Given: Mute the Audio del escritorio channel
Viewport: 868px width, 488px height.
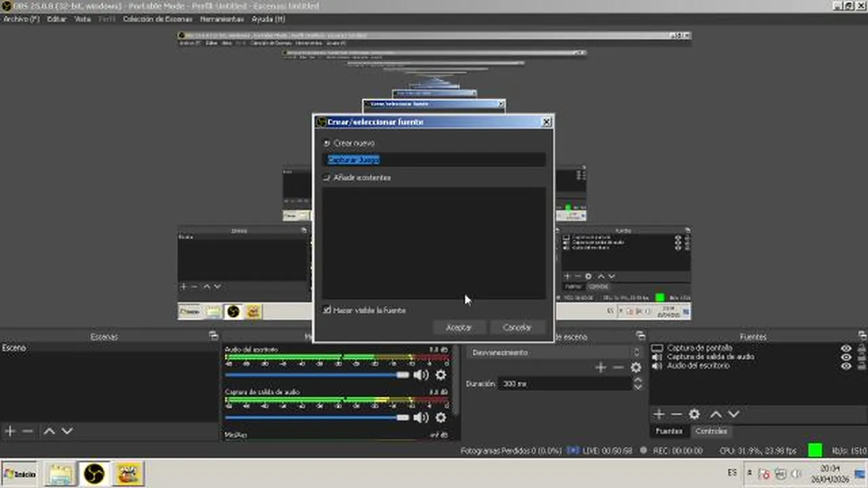Looking at the screenshot, I should point(421,375).
